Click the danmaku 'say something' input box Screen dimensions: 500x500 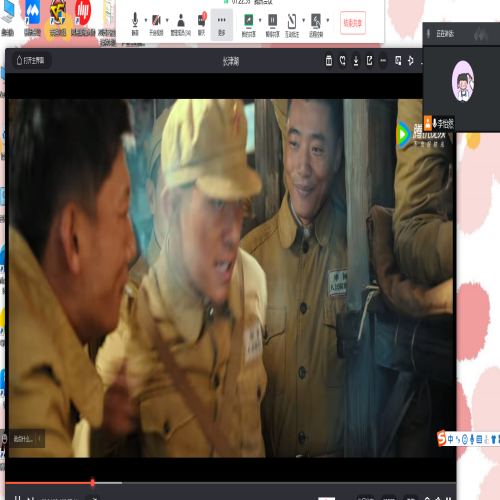point(23,439)
